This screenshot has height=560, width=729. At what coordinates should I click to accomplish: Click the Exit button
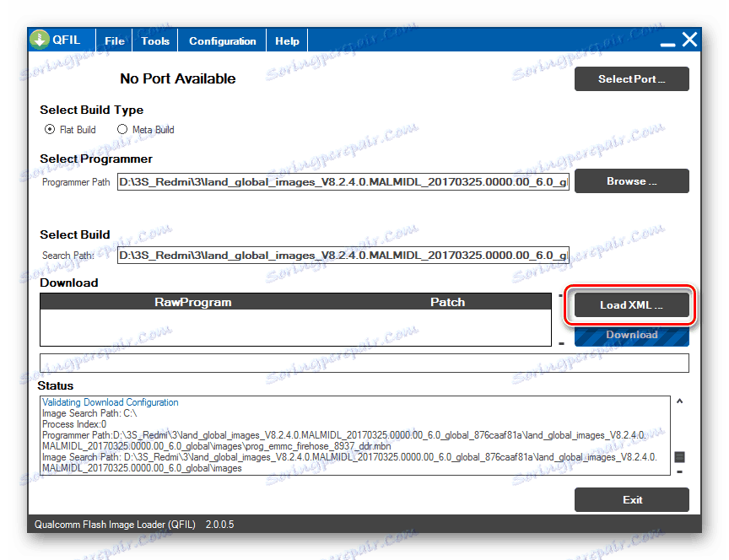[x=632, y=499]
